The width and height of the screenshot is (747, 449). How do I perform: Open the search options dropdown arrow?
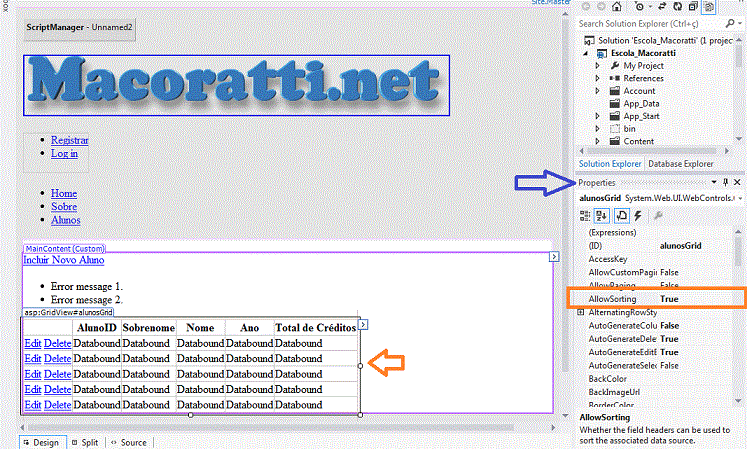click(740, 23)
